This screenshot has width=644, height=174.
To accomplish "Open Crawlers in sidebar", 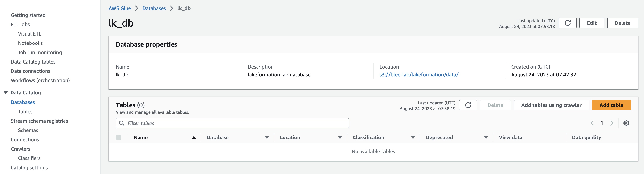I will (21, 149).
